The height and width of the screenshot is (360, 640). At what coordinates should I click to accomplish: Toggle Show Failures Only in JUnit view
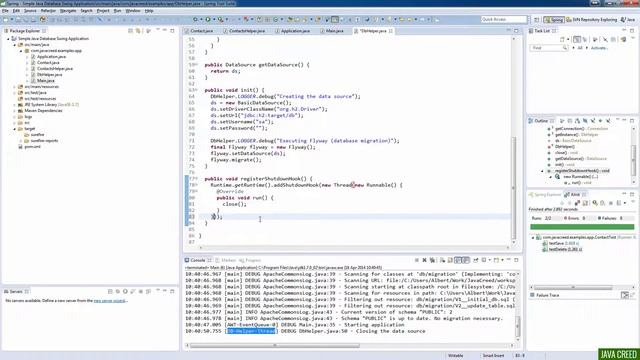tap(577, 203)
